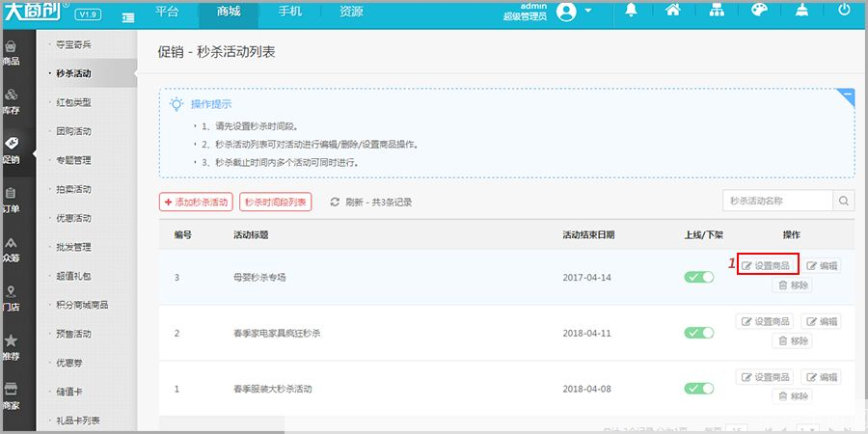Open the 促销 sidebar section
The image size is (868, 434).
tap(11, 151)
